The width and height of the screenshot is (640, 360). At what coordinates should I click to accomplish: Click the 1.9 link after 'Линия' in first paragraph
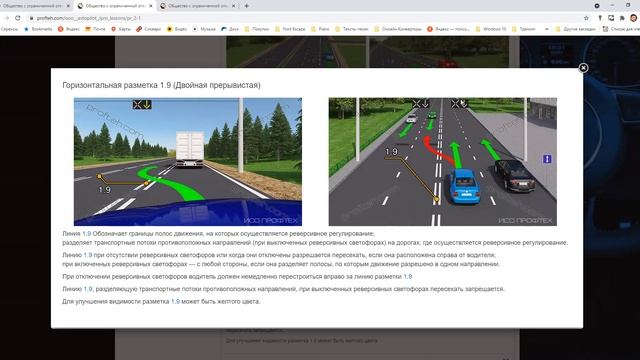[87, 233]
